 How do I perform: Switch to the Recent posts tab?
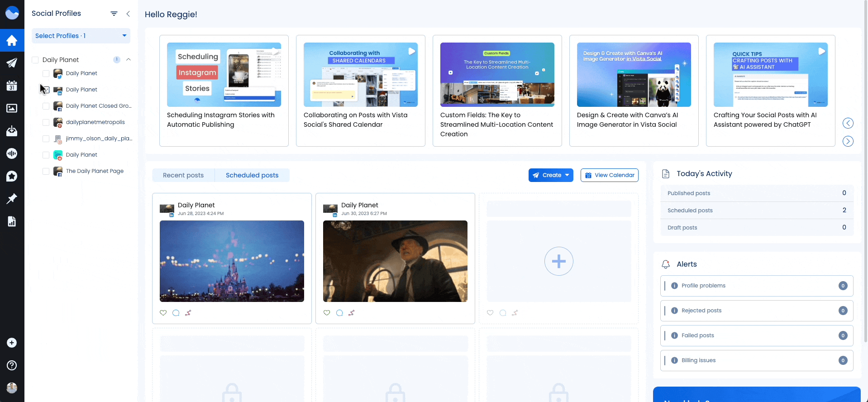coord(183,175)
